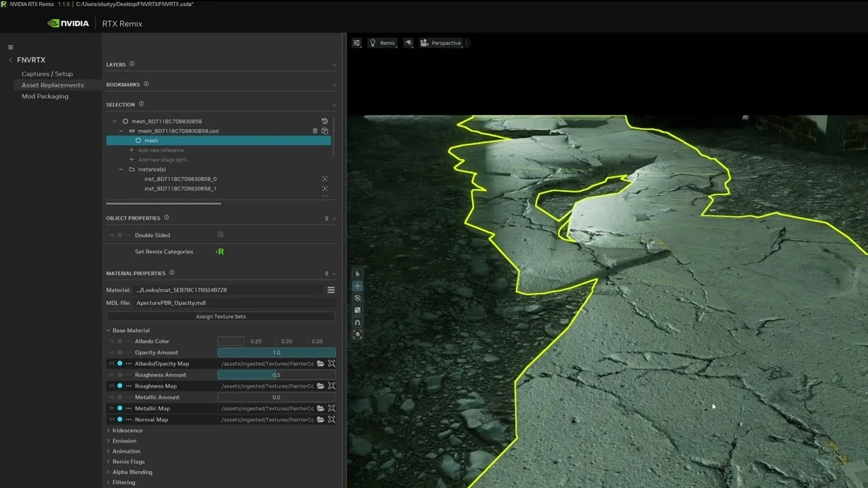The width and height of the screenshot is (868, 488).
Task: Toggle the Double Sided checkbox
Action: point(220,235)
